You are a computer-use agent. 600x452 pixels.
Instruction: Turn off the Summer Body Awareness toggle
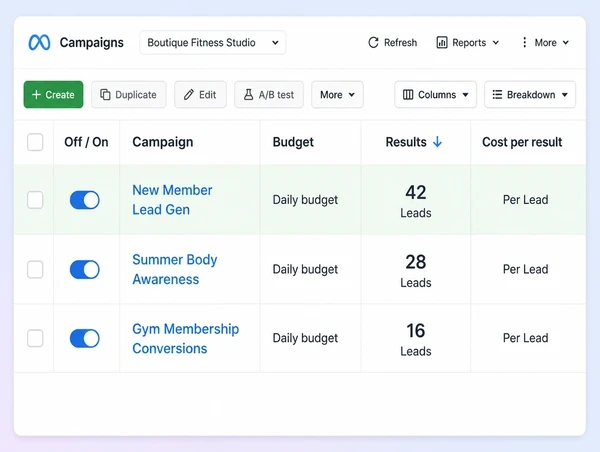85,269
